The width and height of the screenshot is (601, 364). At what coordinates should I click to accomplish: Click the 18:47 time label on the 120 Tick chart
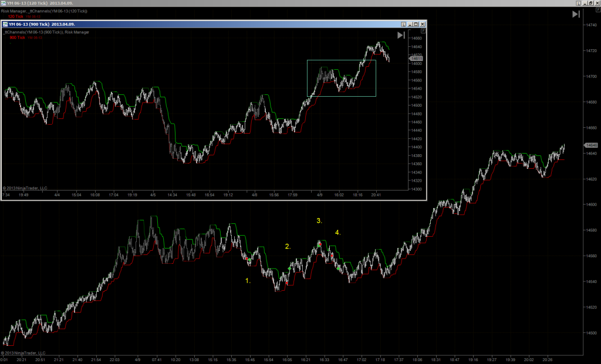pos(455,360)
